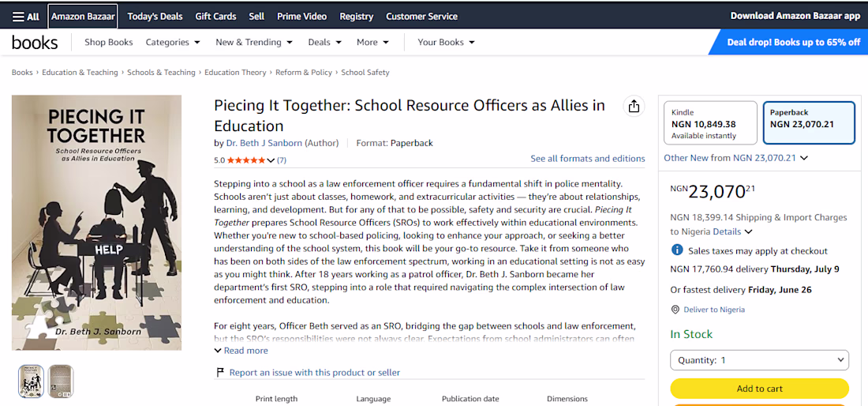The height and width of the screenshot is (406, 868).
Task: Click the In Stock status text
Action: coord(691,334)
